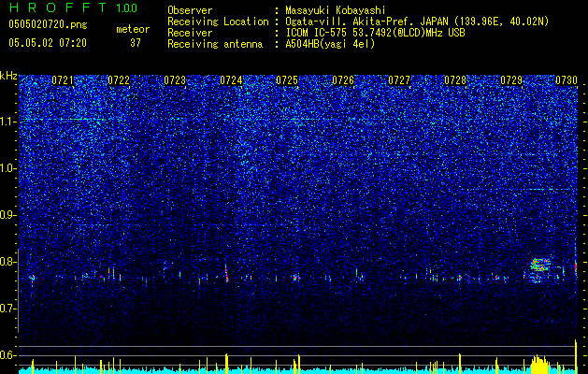
Task: Click the kHz axis unit label
Action: (8, 76)
